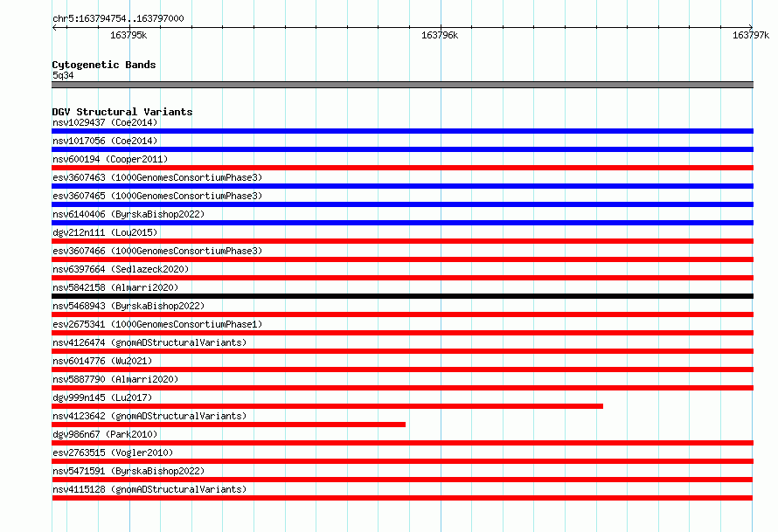Click the esv3607466 (1000GenomesConsortiumPhase3) label
778x532 pixels.
pos(157,251)
